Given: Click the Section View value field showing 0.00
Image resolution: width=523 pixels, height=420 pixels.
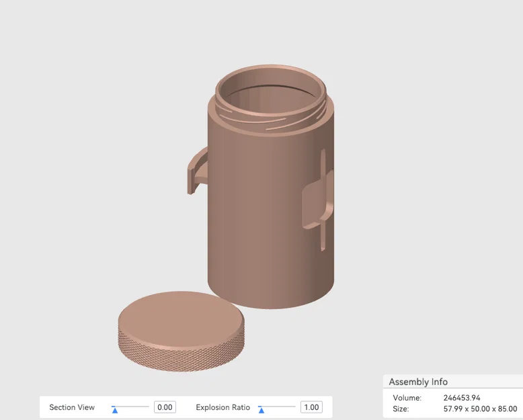Looking at the screenshot, I should (165, 407).
